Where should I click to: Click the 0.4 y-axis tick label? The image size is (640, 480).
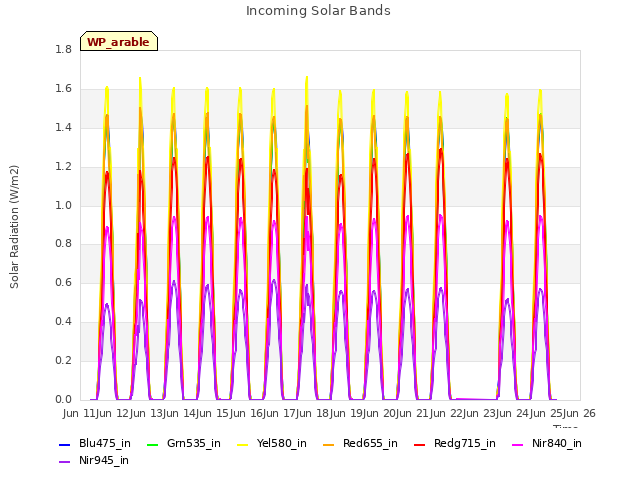pyautogui.click(x=63, y=322)
